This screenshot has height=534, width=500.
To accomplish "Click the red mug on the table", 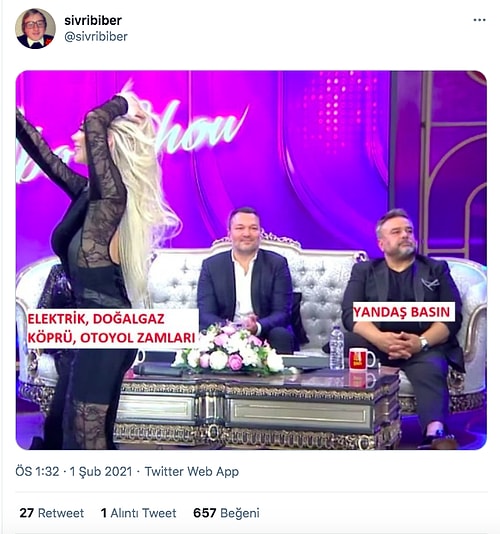I will pos(361,359).
